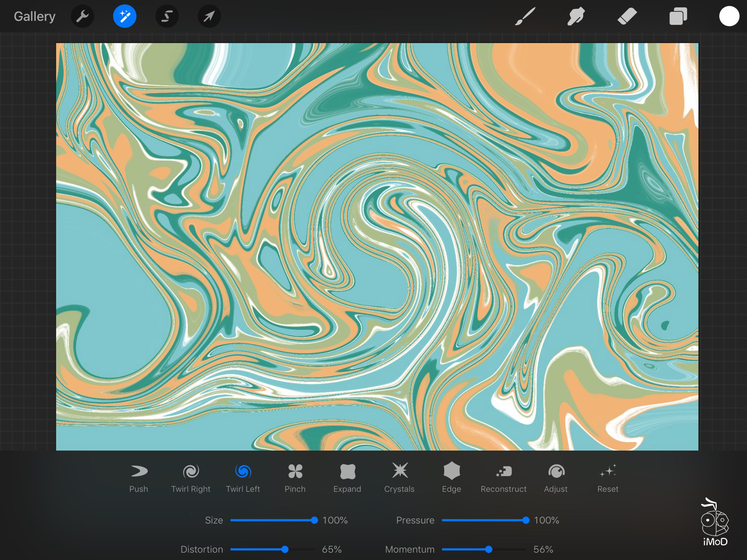Activate the Transform arrow tool
This screenshot has width=747, height=560.
tap(209, 17)
